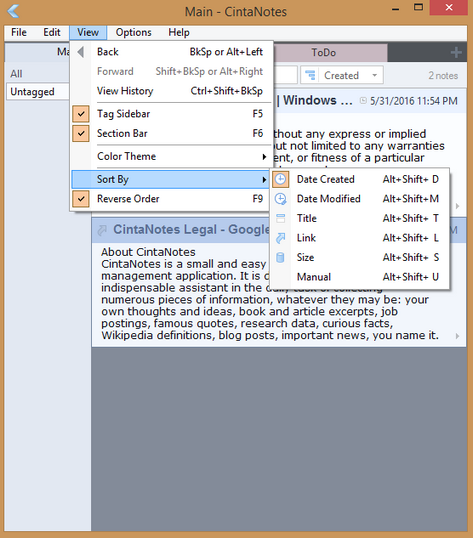
Task: Click link icon on CintaNotes Legal note
Action: [x=102, y=230]
